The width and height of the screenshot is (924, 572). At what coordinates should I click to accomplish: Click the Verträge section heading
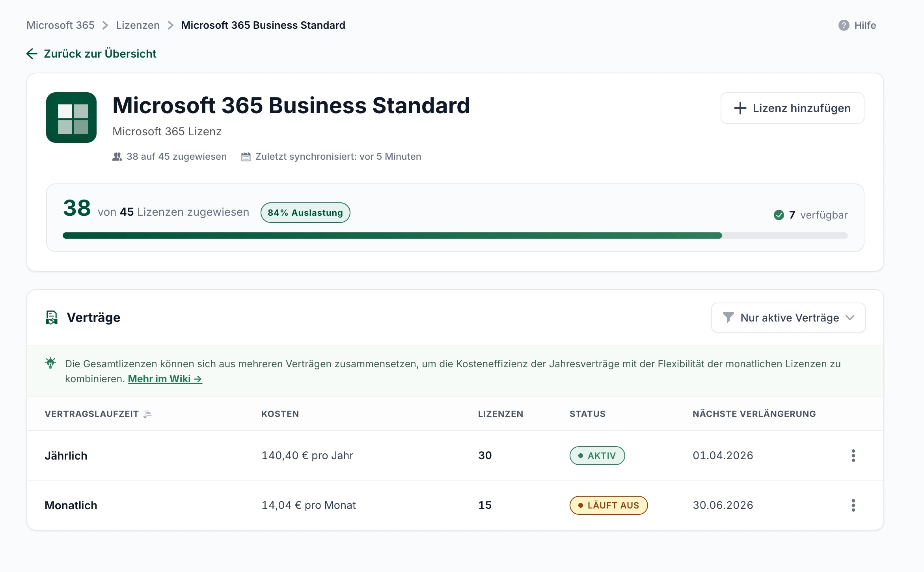(x=94, y=318)
